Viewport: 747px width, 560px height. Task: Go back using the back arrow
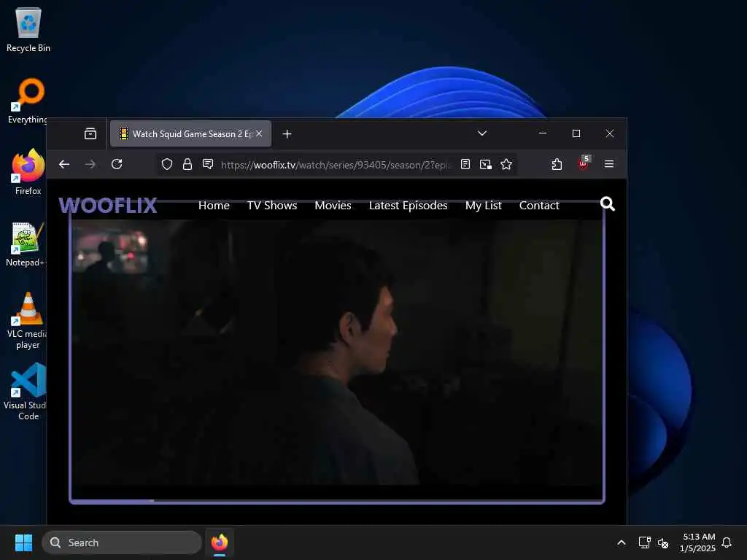64,164
